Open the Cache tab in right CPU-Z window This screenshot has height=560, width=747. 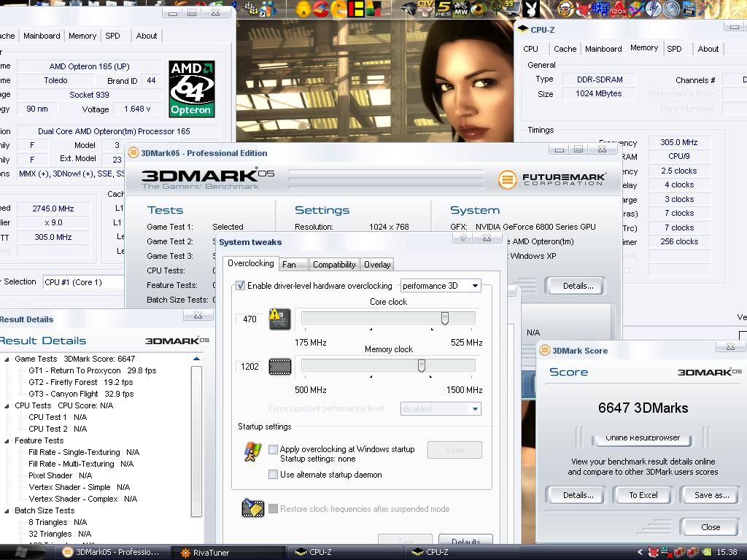coord(565,49)
